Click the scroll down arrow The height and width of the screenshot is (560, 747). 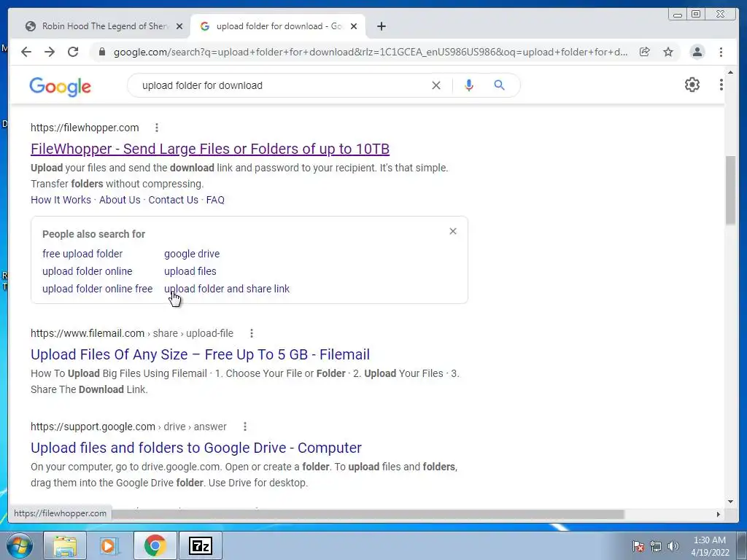(x=730, y=502)
